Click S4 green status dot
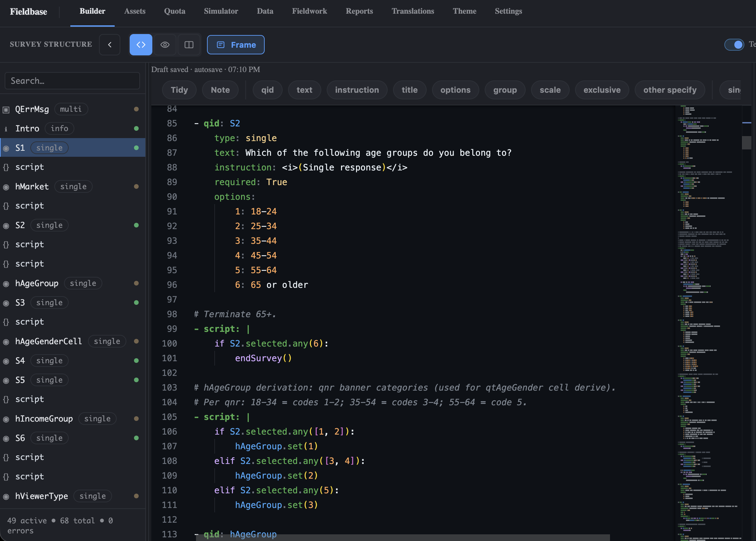This screenshot has height=541, width=756. click(x=136, y=361)
